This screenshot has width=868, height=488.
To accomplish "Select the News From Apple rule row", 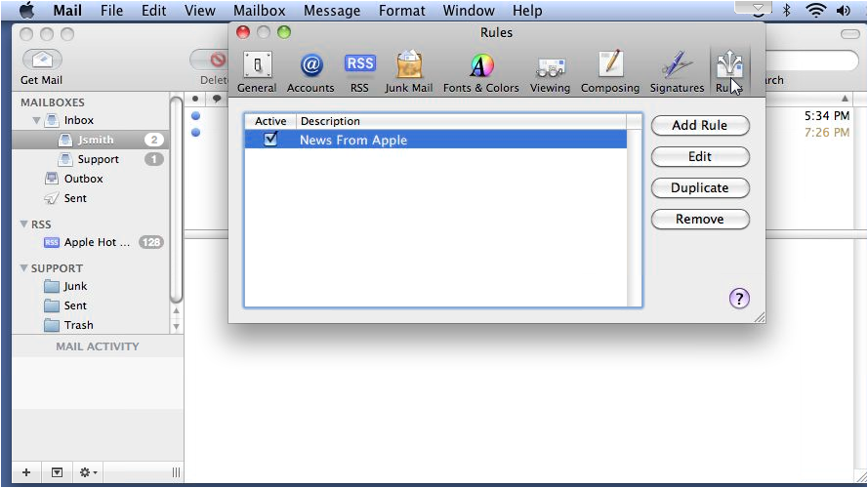I will pos(435,140).
